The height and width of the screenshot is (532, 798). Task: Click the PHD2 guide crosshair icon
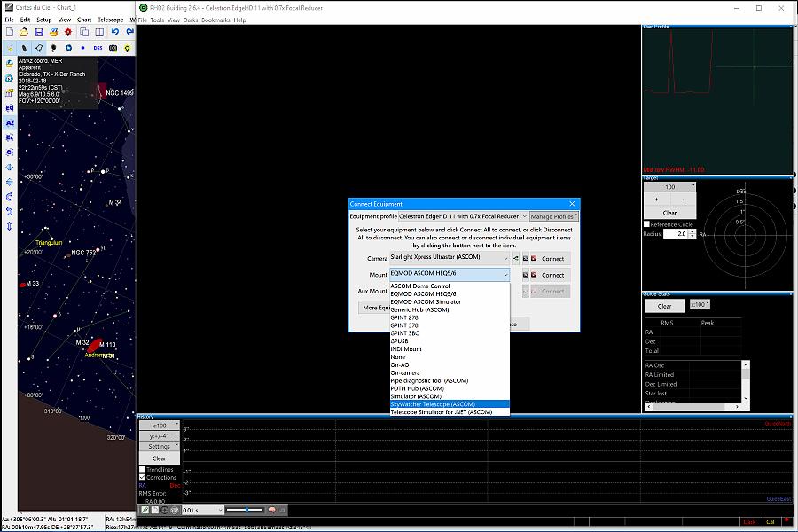(x=164, y=510)
